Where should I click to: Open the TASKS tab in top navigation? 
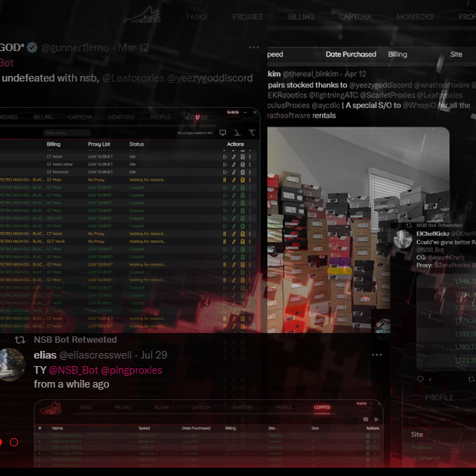(196, 17)
